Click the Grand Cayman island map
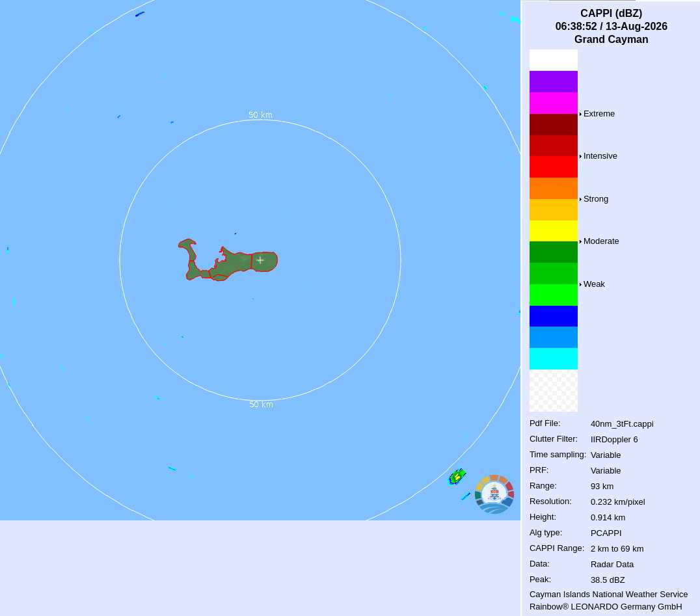This screenshot has width=700, height=616. click(228, 260)
